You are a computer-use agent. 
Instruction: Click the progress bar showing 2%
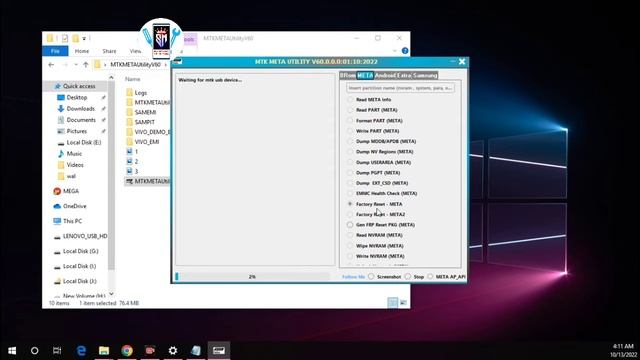[253, 277]
